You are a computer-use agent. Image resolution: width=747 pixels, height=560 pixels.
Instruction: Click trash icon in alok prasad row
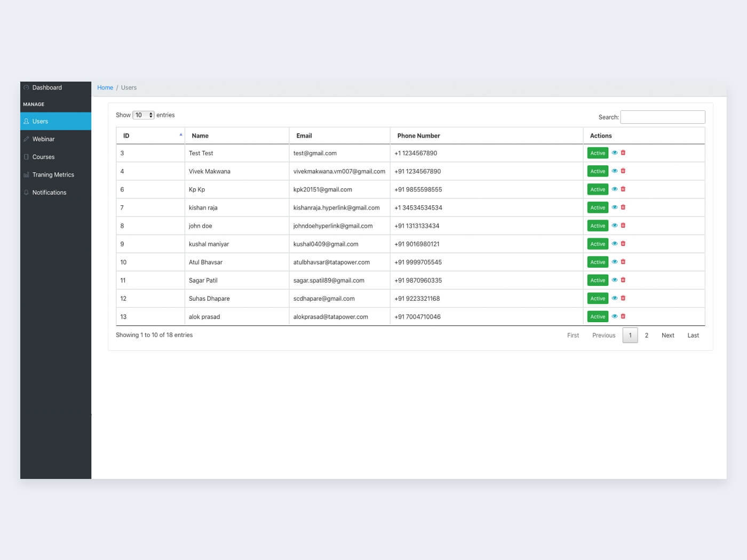[623, 316]
